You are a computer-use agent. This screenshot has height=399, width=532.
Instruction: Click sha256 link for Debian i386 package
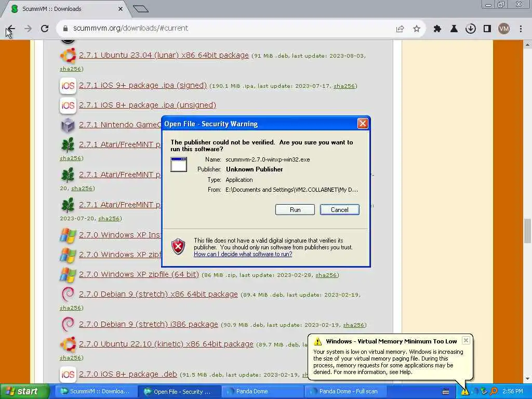click(353, 325)
